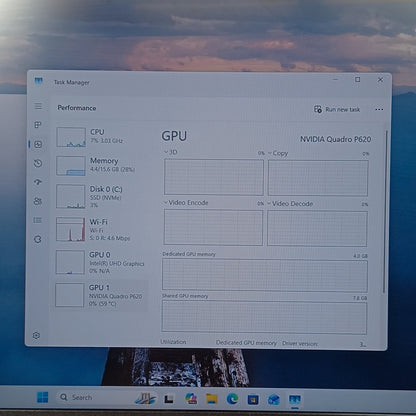This screenshot has width=416, height=416.
Task: Open the blue mail app icon on taskbar
Action: pos(274,399)
